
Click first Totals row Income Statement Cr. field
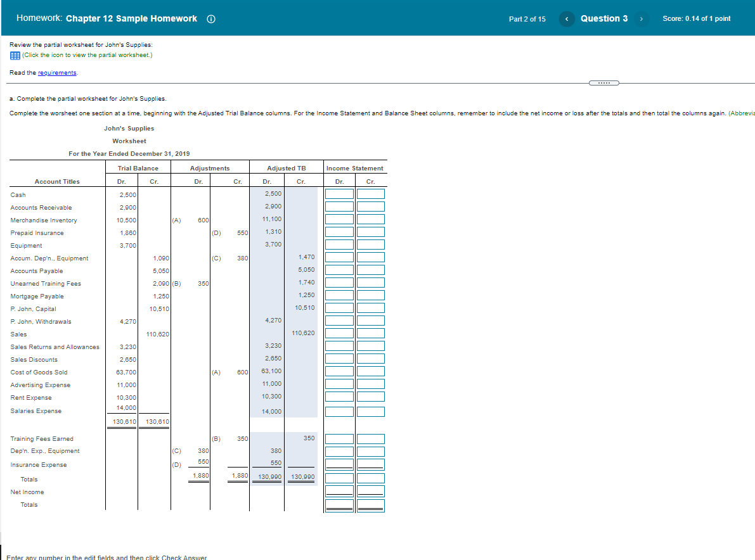(371, 478)
